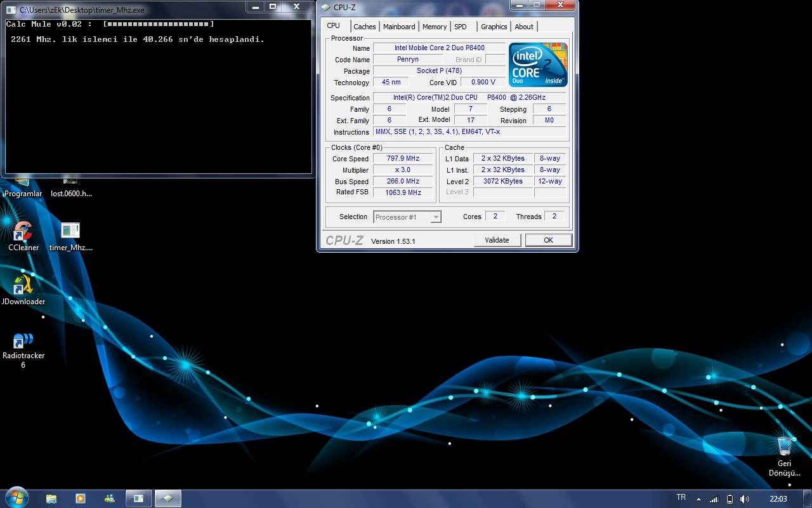Click the Intel Core 2 Duo logo
This screenshot has width=812, height=508.
(x=538, y=65)
